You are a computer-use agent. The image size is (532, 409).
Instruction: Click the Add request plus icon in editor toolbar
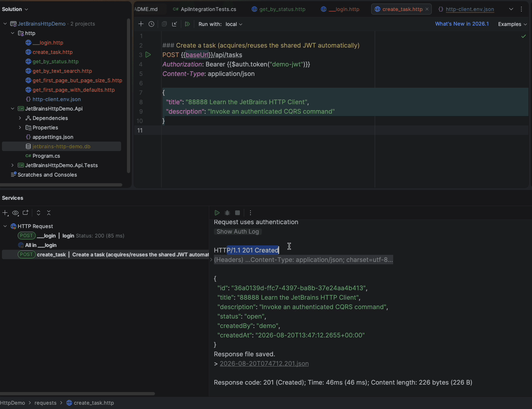(x=141, y=24)
